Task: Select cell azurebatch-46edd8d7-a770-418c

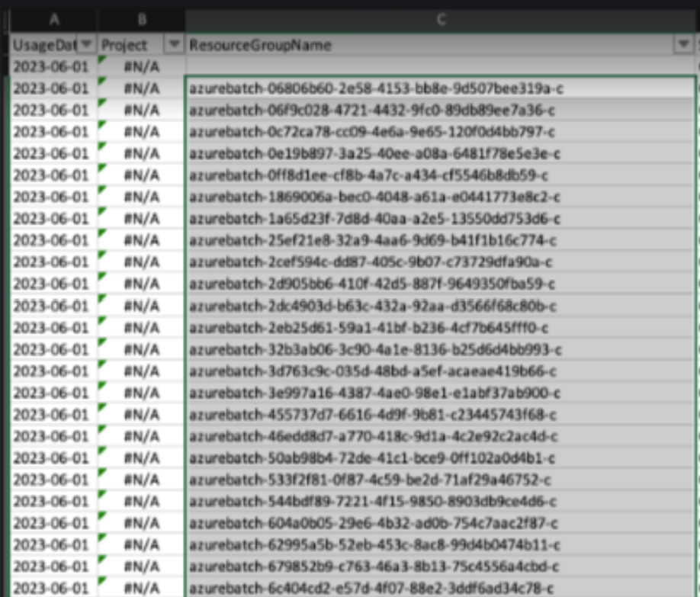Action: click(441, 436)
